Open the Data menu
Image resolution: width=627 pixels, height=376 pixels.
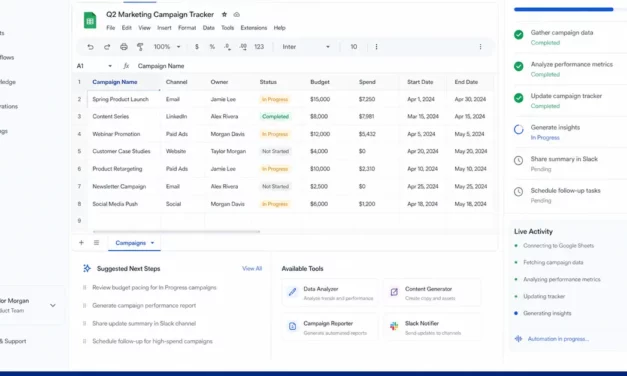pos(208,28)
